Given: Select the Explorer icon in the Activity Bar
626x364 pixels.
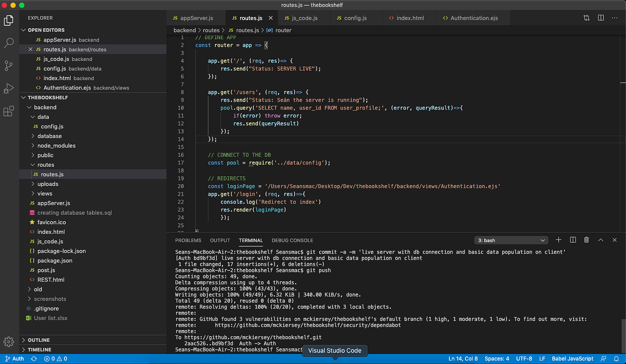Looking at the screenshot, I should coord(9,20).
